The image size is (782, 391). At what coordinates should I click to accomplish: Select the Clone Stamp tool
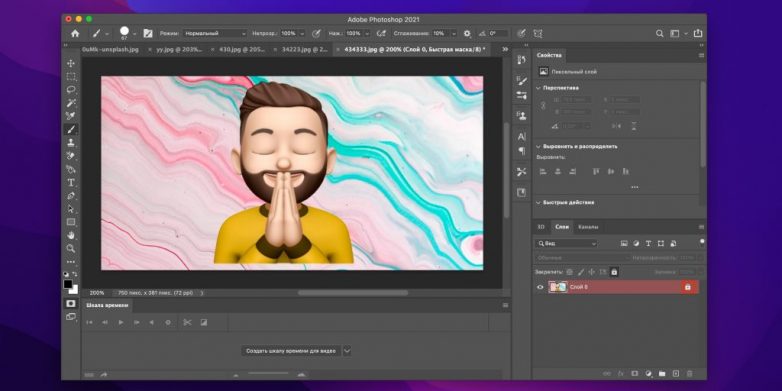(x=71, y=143)
